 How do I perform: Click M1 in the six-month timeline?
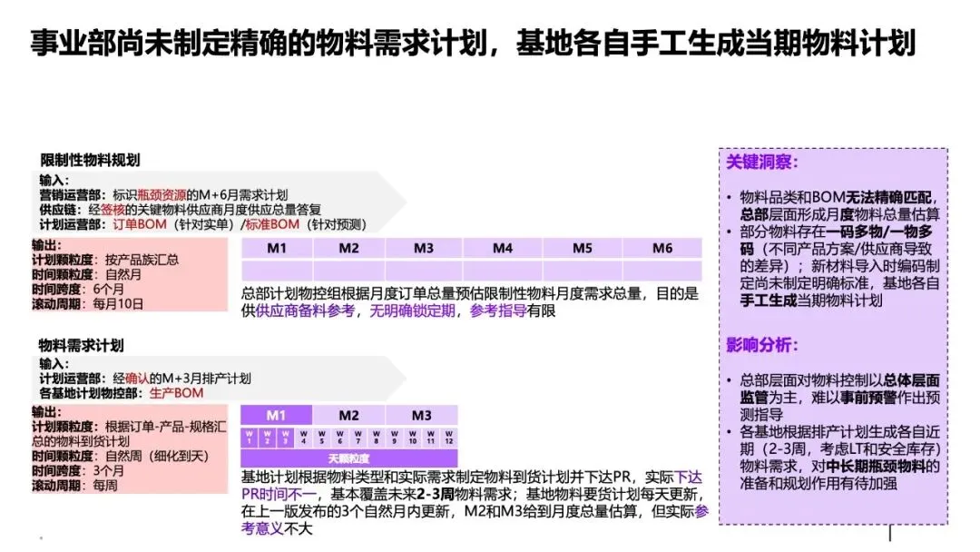click(277, 248)
